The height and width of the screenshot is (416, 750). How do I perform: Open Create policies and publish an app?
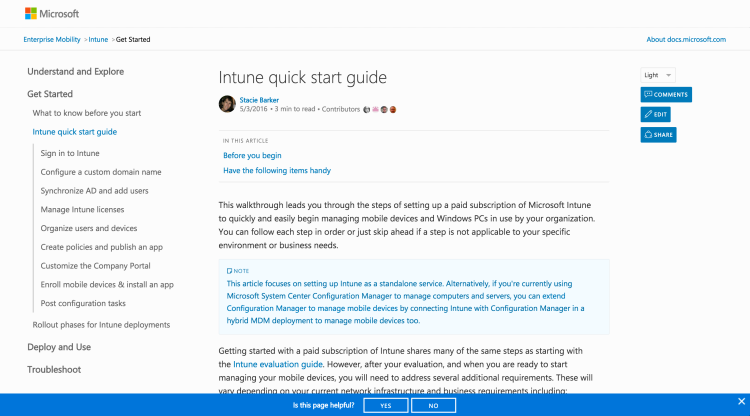pos(101,247)
